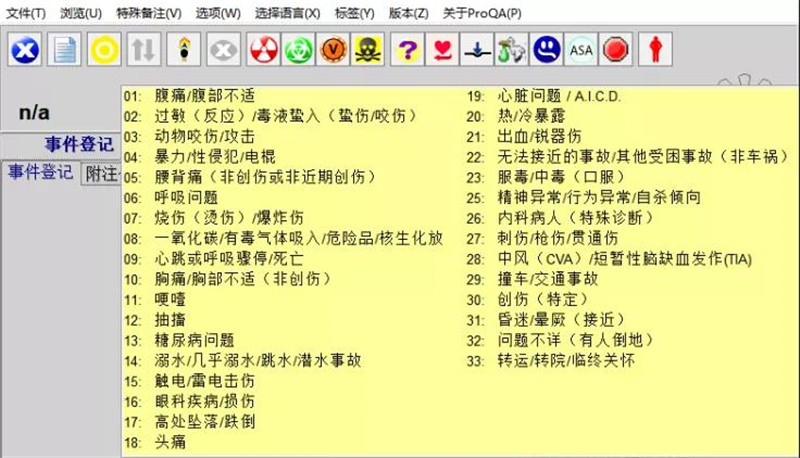Open the 选择语言(X) menu

(285, 13)
